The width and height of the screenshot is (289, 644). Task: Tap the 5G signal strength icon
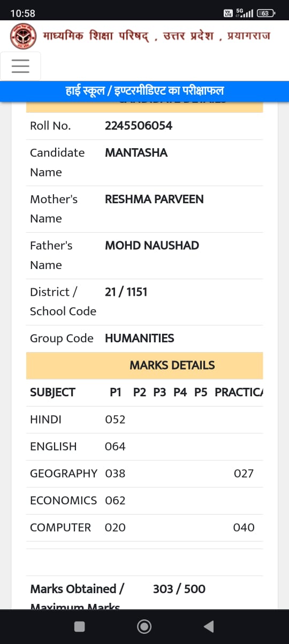(x=245, y=13)
